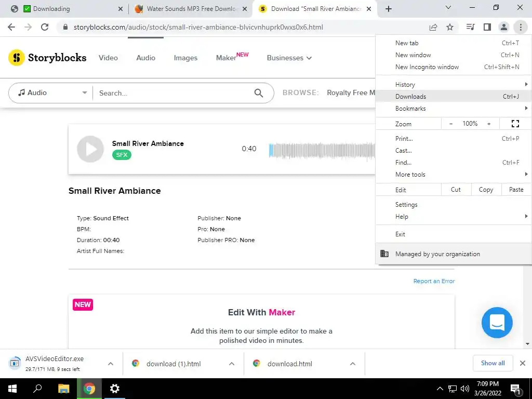Click the Video nav link
Viewport: 532px width, 399px height.
[108, 58]
